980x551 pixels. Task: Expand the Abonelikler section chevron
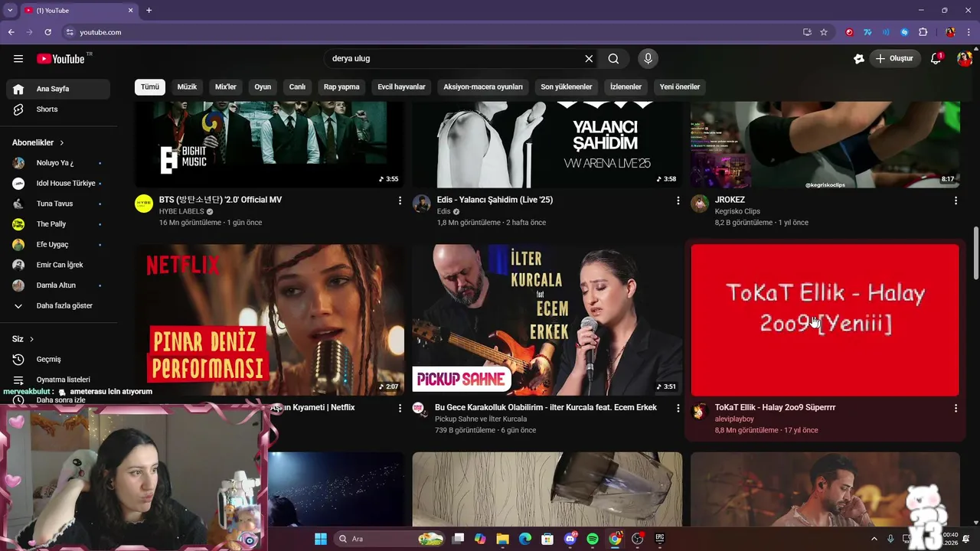[x=62, y=143]
